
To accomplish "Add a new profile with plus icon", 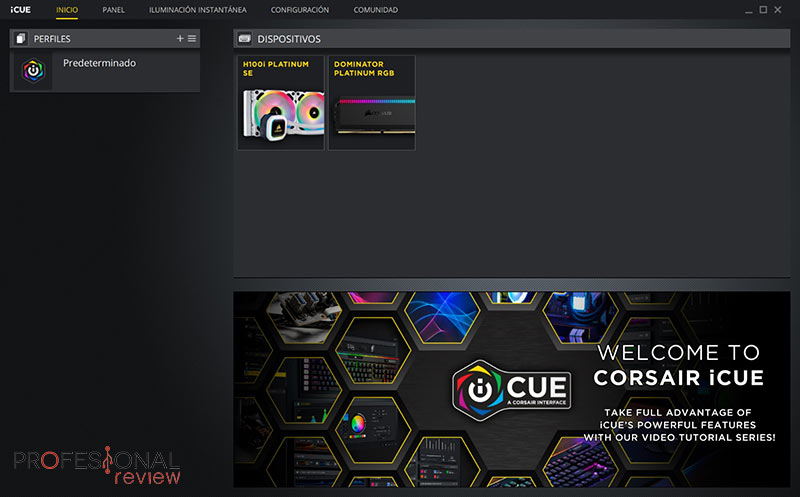I will click(x=180, y=38).
